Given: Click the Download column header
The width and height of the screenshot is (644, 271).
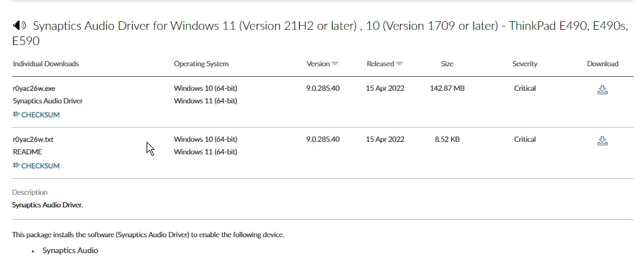Looking at the screenshot, I should pos(602,64).
